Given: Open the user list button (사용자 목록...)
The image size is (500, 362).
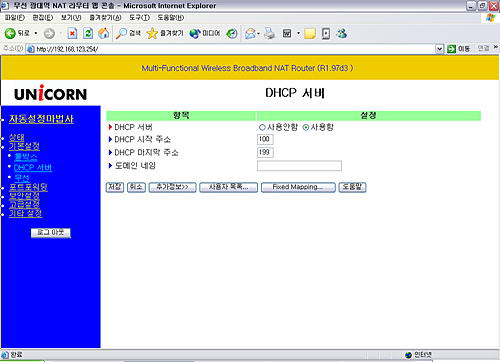Looking at the screenshot, I should pos(229,187).
